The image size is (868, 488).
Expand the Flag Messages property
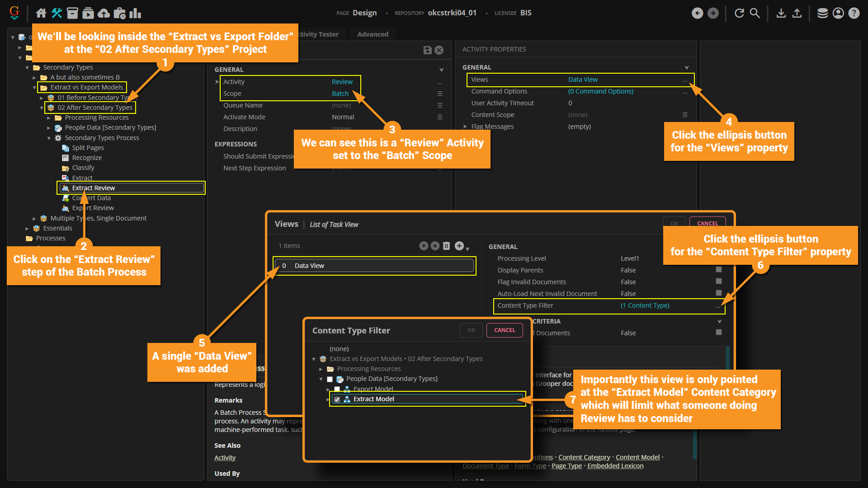tap(465, 127)
